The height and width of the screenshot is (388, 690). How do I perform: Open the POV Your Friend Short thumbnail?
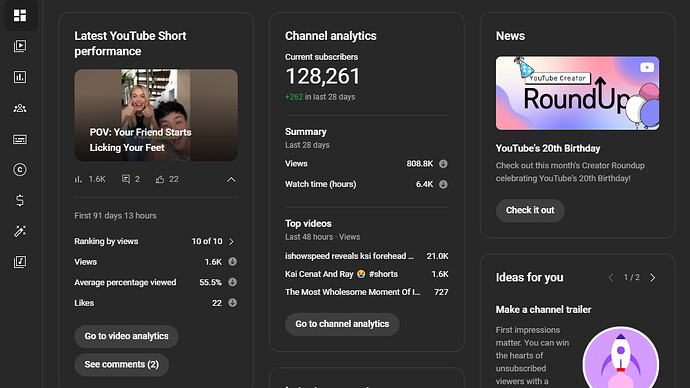(156, 115)
